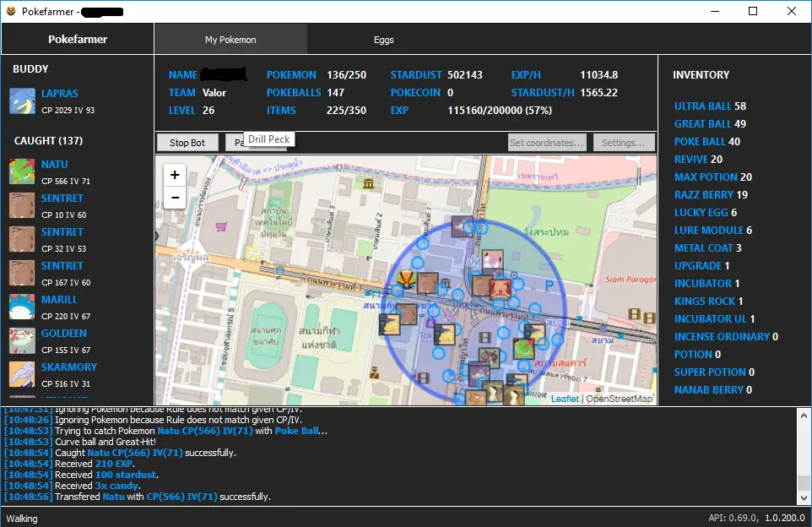This screenshot has height=527, width=812.
Task: Click the Sentret CP 10 icon
Action: tap(22, 205)
